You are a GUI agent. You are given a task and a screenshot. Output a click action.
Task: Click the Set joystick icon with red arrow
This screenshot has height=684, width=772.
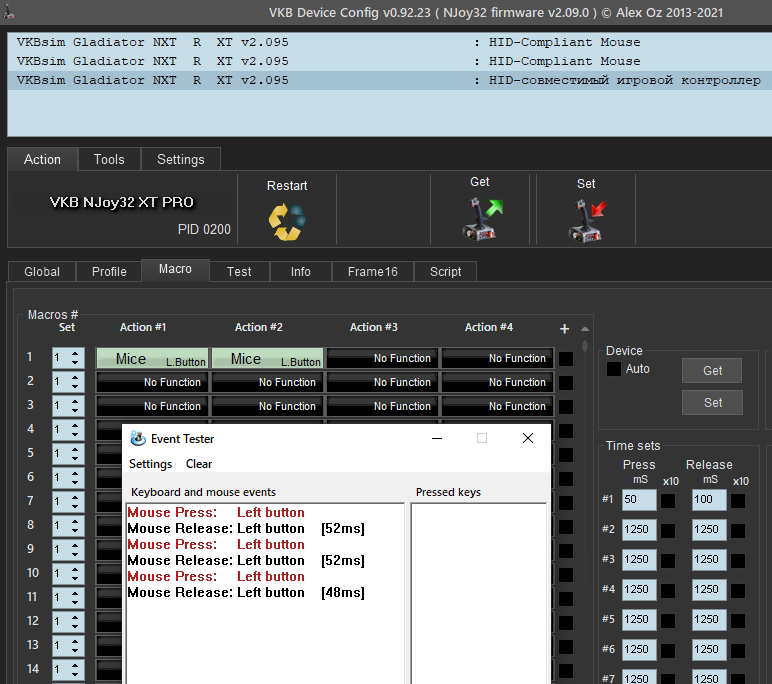pos(587,221)
